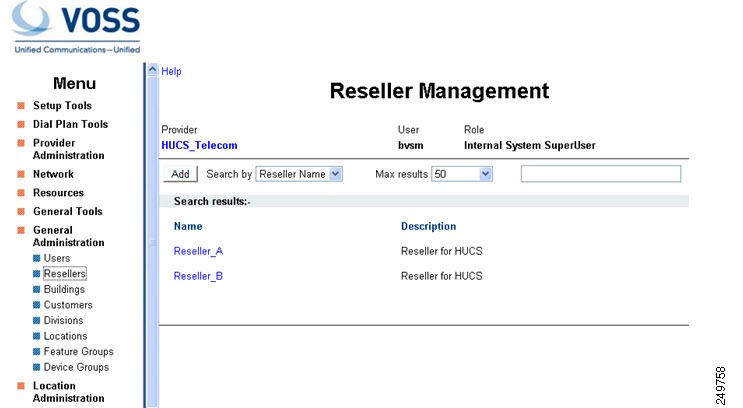
Task: Click orange bullet beside Resources
Action: coord(21,192)
